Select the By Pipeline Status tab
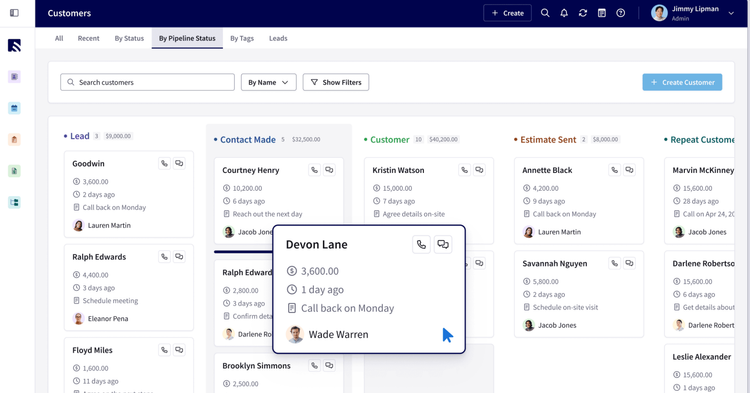 [x=187, y=38]
